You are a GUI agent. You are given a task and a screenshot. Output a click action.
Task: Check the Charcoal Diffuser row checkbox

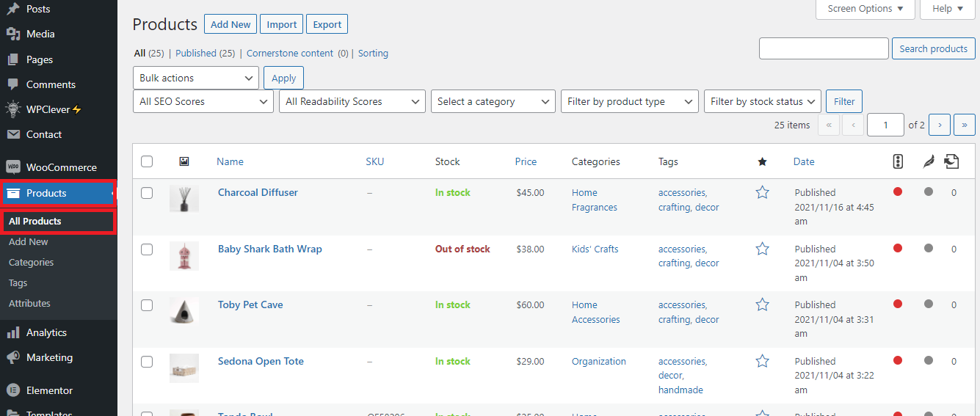click(147, 193)
